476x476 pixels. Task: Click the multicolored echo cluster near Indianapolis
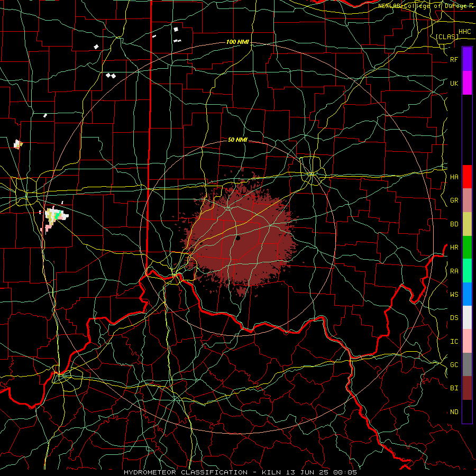point(54,218)
